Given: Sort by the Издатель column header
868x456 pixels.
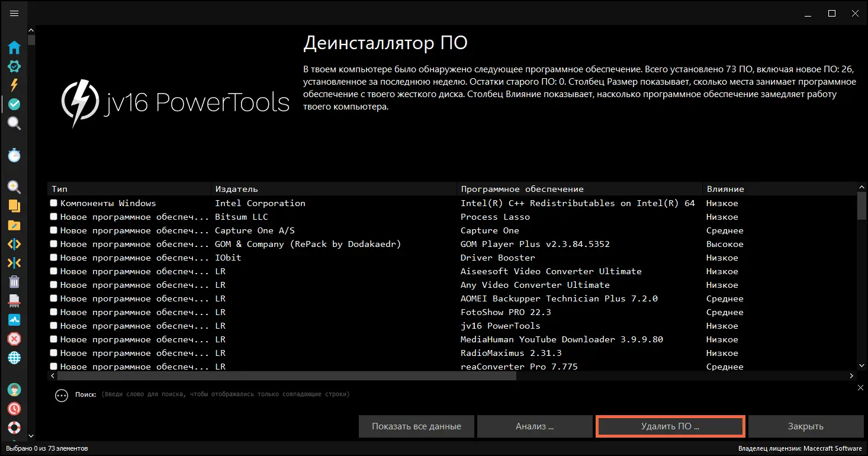Looking at the screenshot, I should point(334,189).
